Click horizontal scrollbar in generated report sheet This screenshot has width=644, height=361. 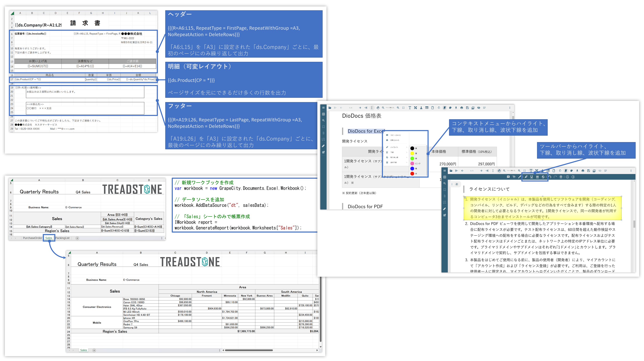[x=249, y=350]
